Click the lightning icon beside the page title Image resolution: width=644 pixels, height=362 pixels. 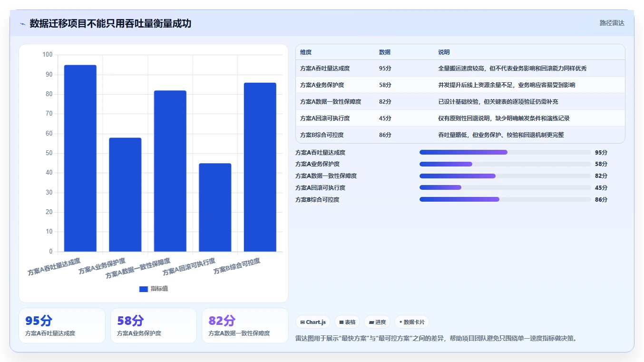click(x=22, y=24)
